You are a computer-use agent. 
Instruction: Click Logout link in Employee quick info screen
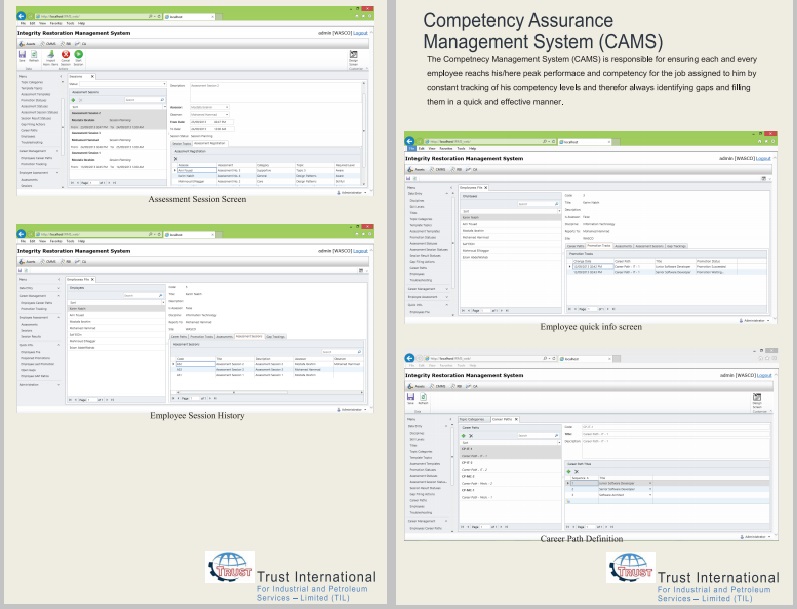click(x=764, y=159)
